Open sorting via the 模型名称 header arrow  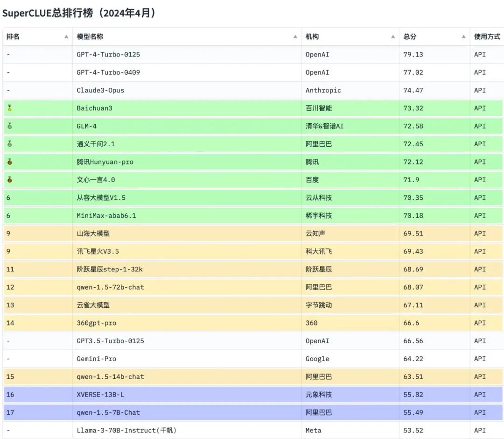click(295, 35)
